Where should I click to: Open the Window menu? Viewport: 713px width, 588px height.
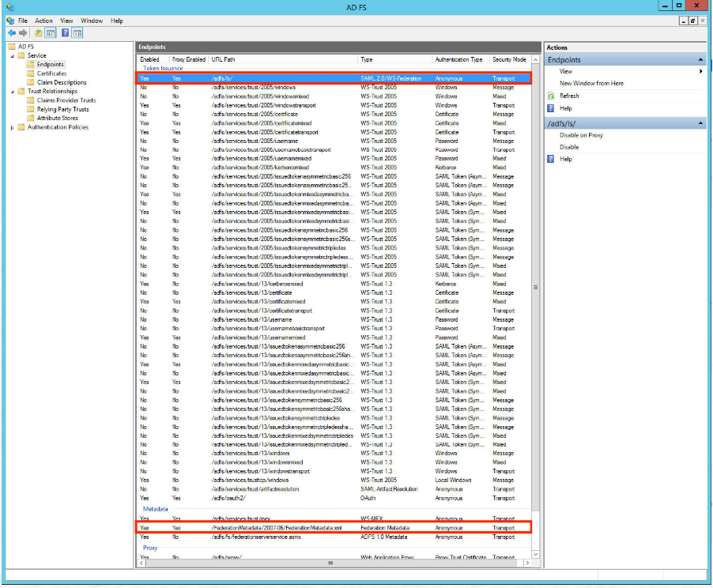[92, 21]
